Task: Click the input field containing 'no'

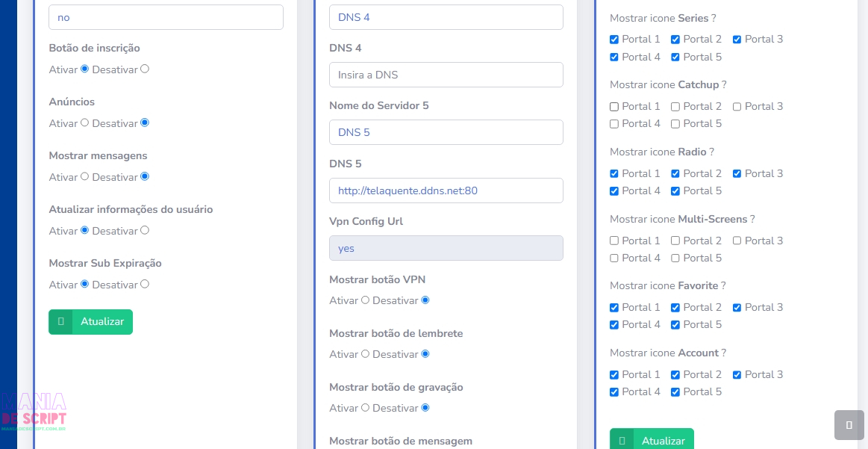Action: click(166, 17)
